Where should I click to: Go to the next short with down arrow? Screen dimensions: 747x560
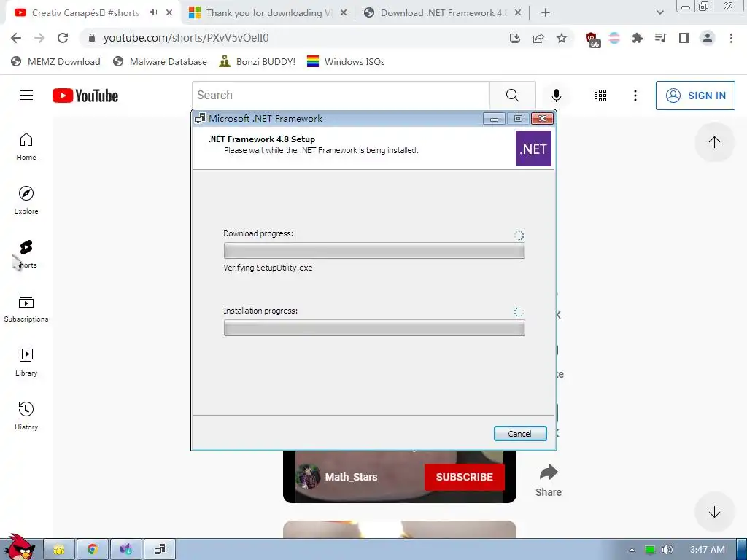pyautogui.click(x=714, y=513)
